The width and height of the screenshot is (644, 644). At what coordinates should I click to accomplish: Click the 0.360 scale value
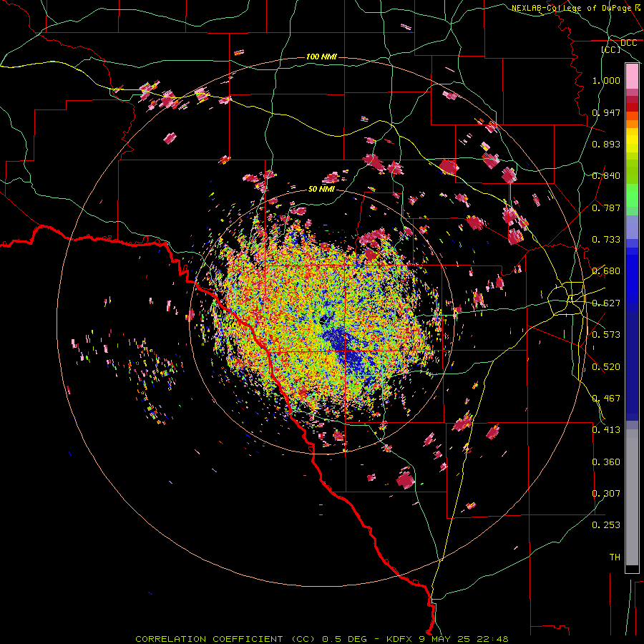pos(606,462)
